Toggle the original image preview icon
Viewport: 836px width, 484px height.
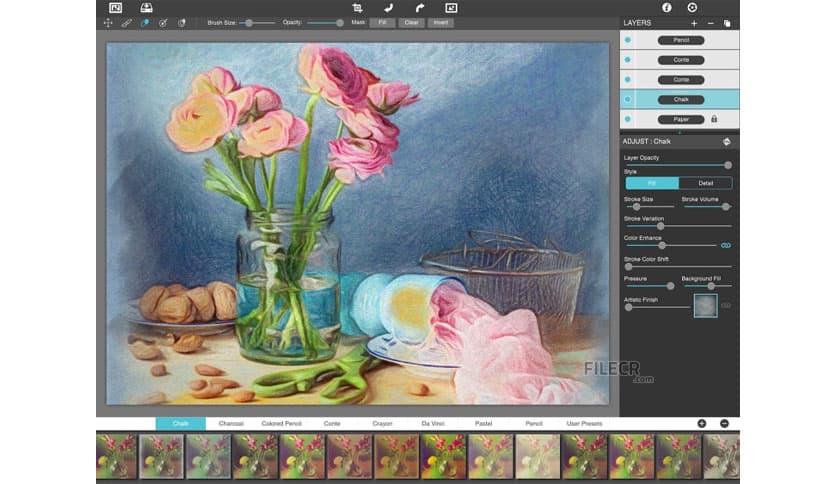[x=451, y=7]
